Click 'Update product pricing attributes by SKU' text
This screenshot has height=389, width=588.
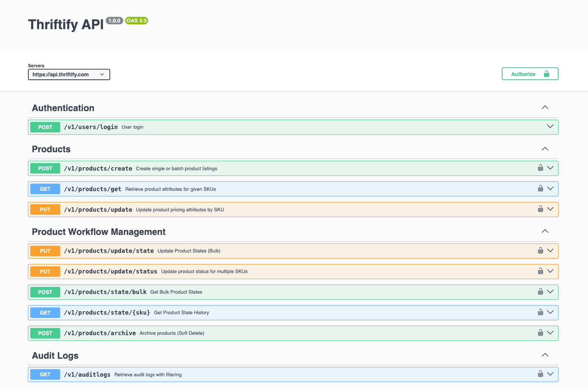[x=180, y=210]
